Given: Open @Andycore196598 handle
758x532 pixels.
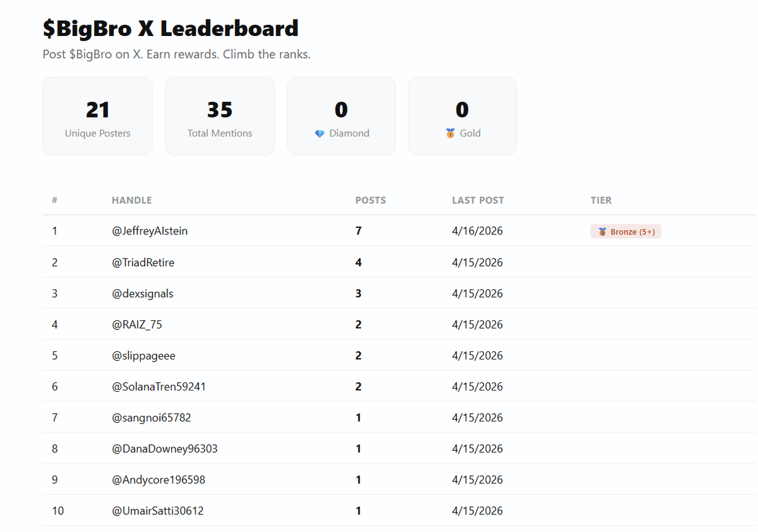Looking at the screenshot, I should (x=158, y=480).
